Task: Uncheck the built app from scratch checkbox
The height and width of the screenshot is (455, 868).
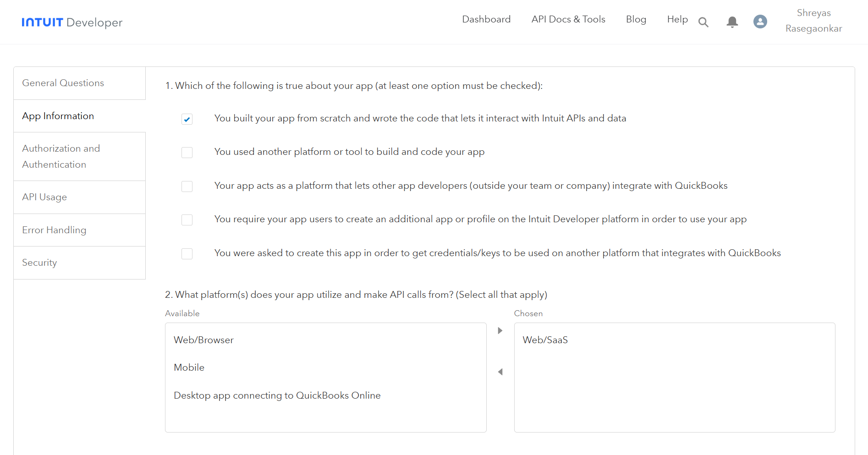Action: pos(187,119)
